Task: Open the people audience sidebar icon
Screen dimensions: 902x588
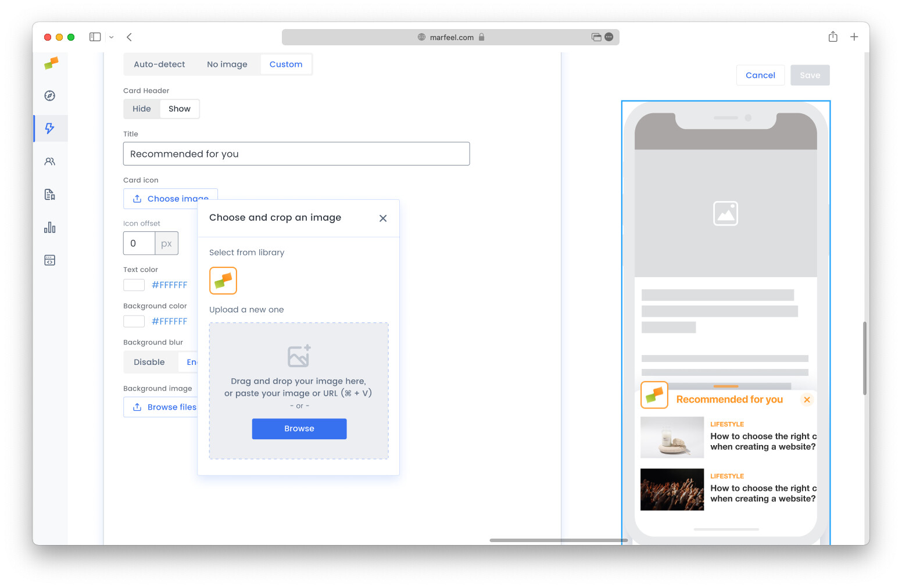Action: pyautogui.click(x=50, y=162)
